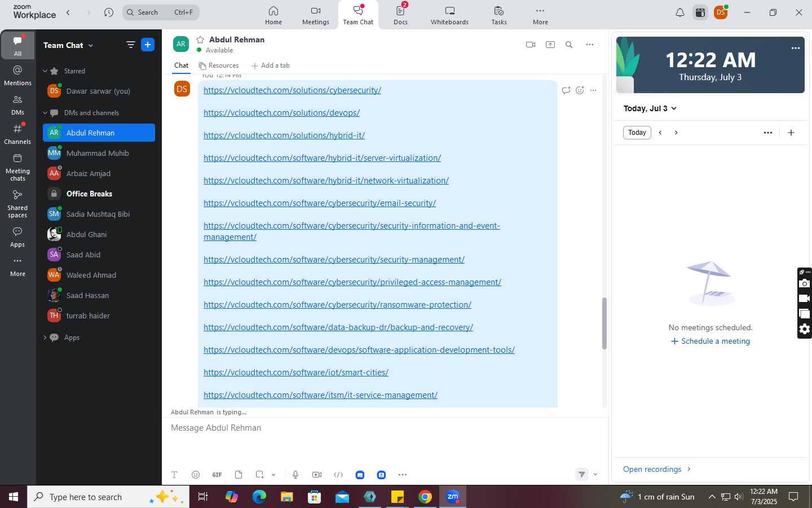The height and width of the screenshot is (508, 812).
Task: Search within this chat
Action: click(569, 45)
